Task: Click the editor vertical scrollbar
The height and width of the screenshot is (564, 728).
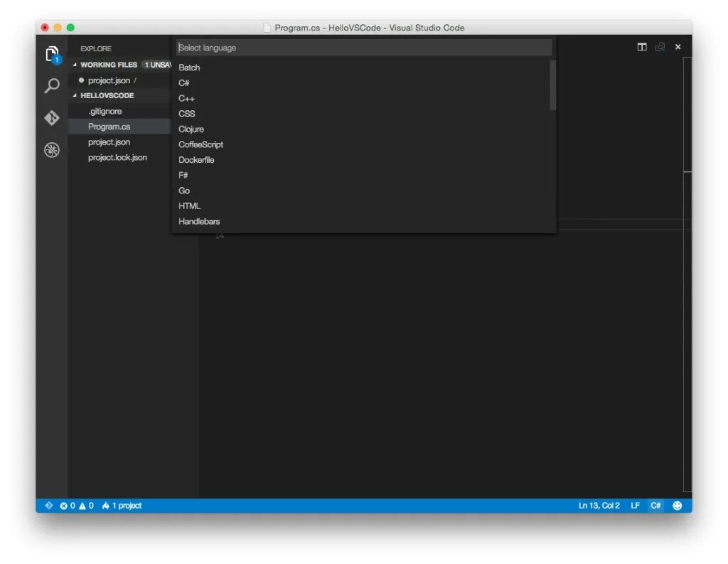Action: 687,274
